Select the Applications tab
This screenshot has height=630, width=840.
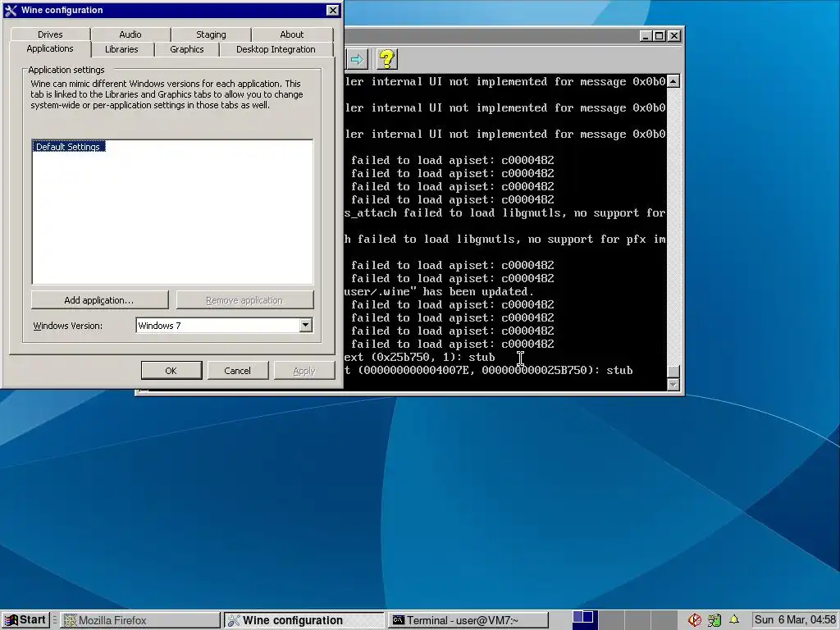tap(50, 48)
